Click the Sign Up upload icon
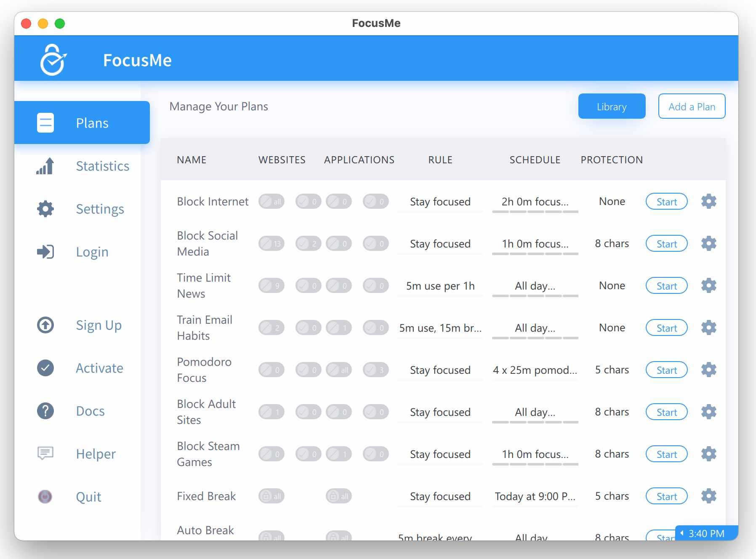756x559 pixels. [45, 325]
